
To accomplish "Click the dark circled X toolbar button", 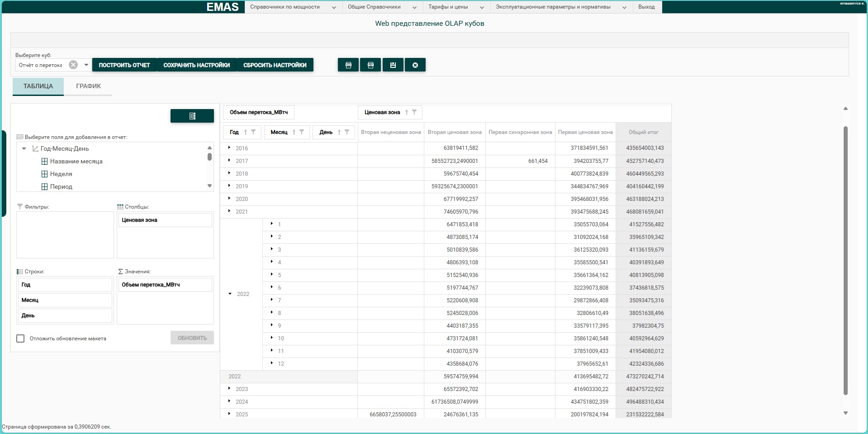I will coord(415,65).
